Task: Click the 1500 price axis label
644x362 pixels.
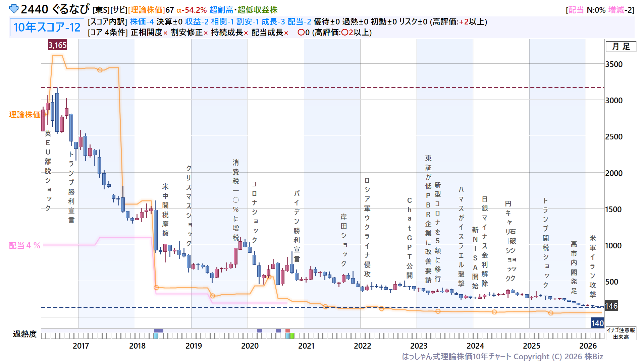Action: [614, 209]
